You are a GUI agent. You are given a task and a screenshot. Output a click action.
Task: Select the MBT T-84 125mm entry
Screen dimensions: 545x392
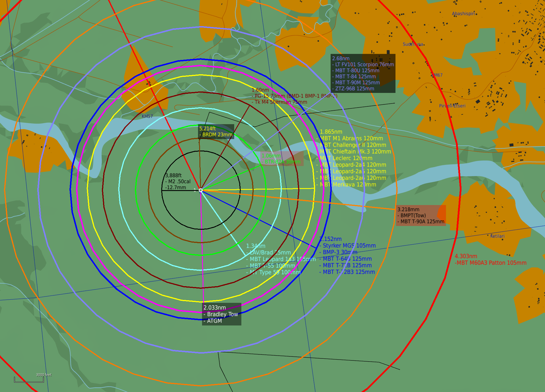pos(354,77)
